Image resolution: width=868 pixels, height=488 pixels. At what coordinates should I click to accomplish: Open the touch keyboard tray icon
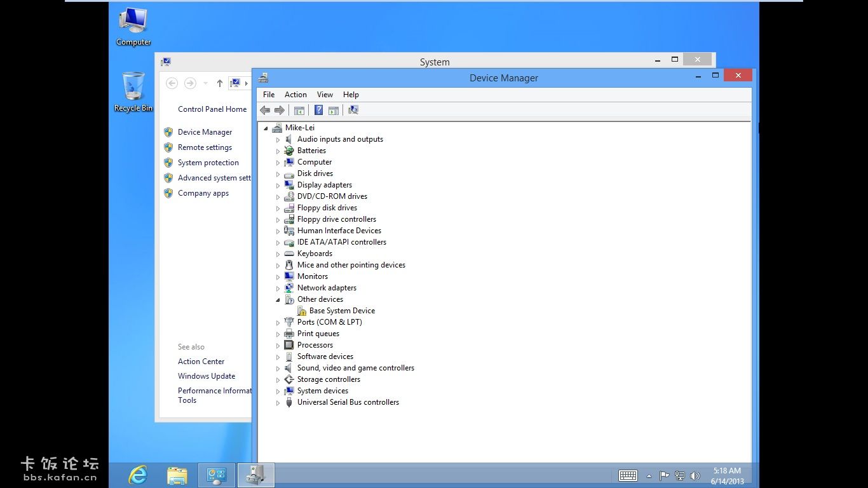(628, 475)
